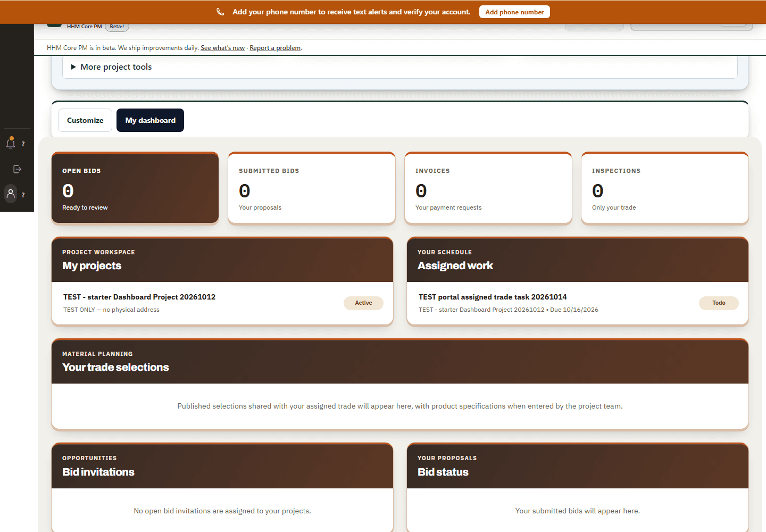
Task: Click 'Only your trade' under Inspections
Action: click(614, 207)
